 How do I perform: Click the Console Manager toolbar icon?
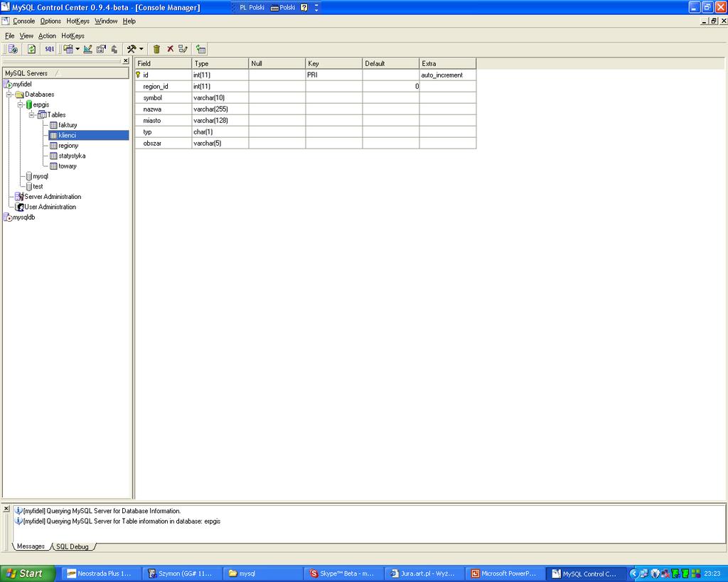tap(13, 49)
